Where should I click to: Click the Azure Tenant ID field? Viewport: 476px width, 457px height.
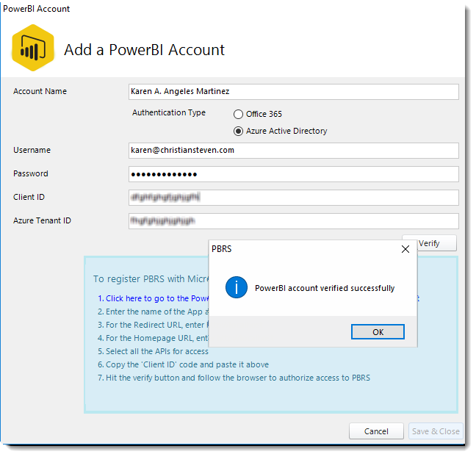(x=293, y=221)
